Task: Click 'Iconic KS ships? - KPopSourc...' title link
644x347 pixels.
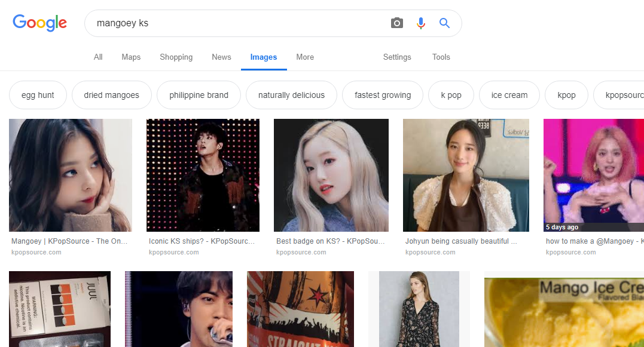Action: [x=202, y=241]
